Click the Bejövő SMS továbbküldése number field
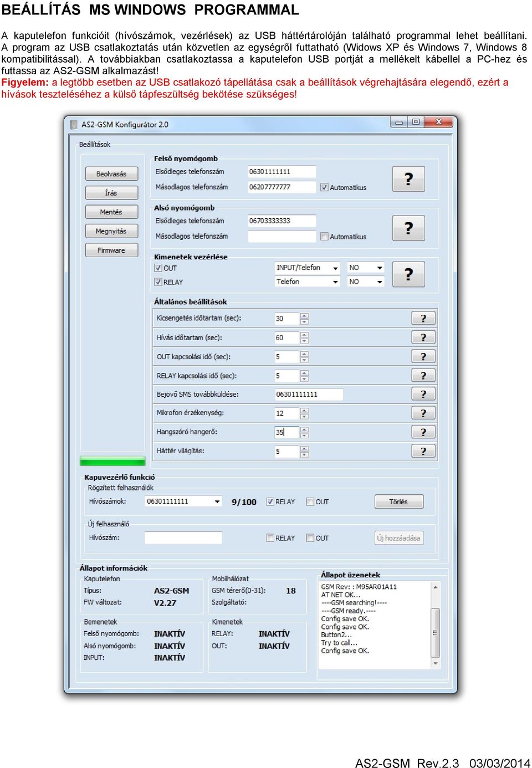 (x=309, y=394)
